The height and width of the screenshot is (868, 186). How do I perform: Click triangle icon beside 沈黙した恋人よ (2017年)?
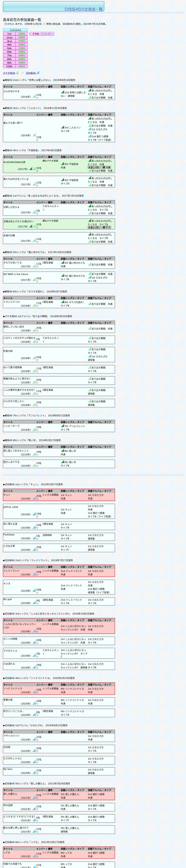click(34, 212)
